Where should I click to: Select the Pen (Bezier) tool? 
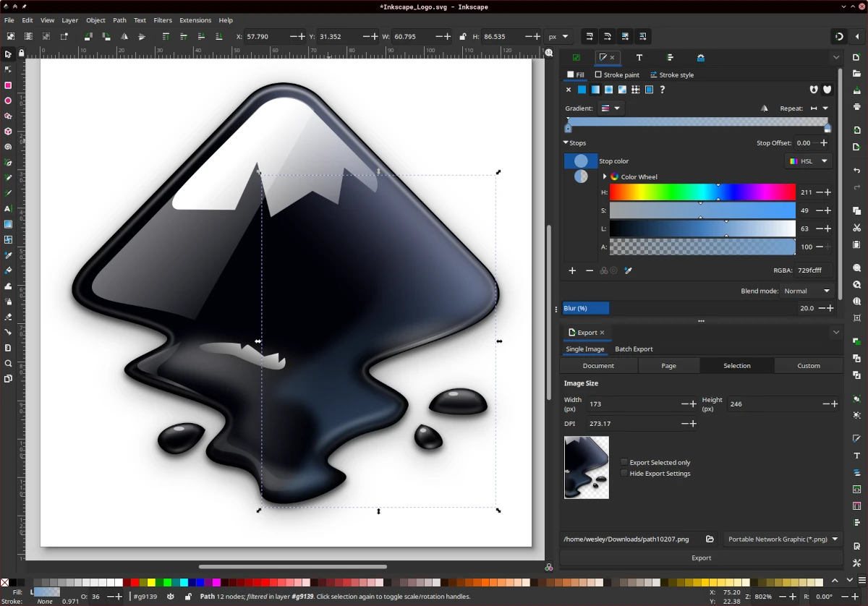8,163
